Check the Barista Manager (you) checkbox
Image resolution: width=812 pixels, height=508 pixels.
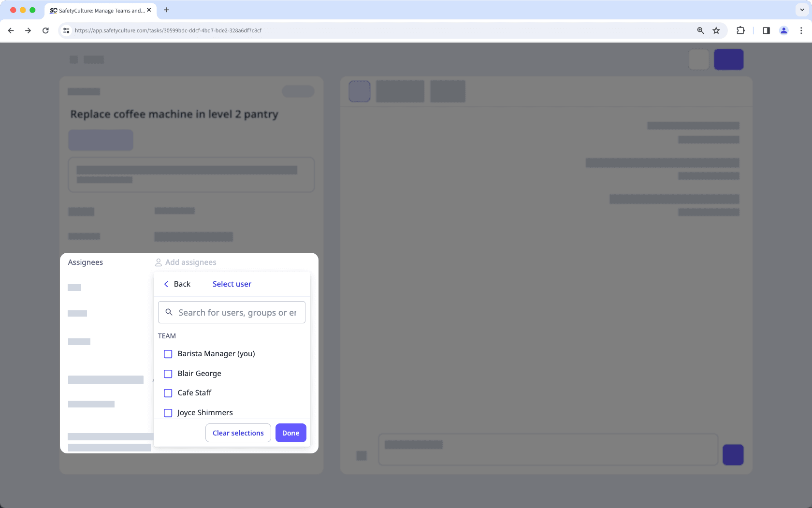(168, 354)
